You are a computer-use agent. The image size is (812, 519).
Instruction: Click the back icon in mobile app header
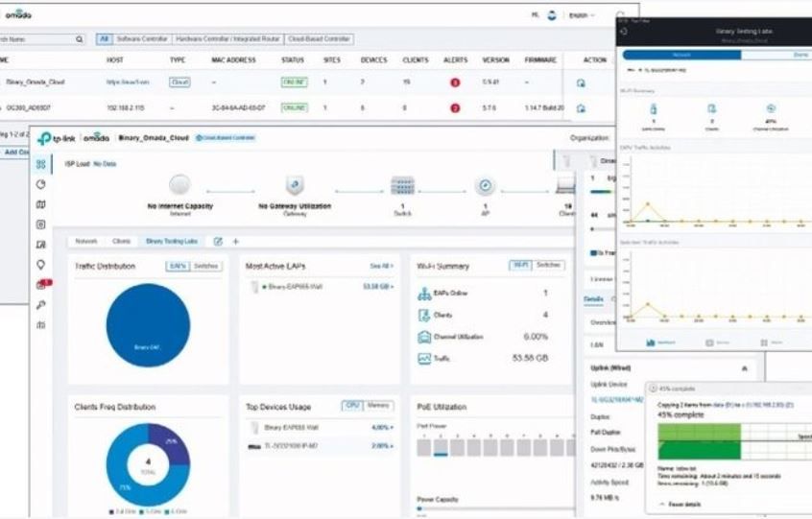[x=624, y=31]
